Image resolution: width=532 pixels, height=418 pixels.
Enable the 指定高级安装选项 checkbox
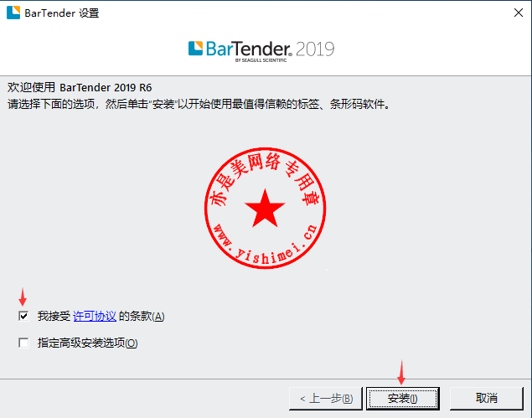(x=23, y=343)
